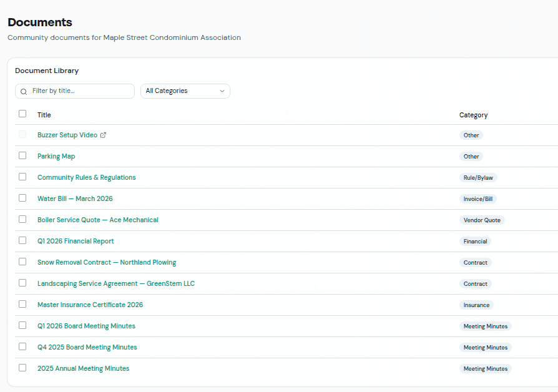Click the external link icon beside Buzzer Setup Video

pyautogui.click(x=103, y=135)
